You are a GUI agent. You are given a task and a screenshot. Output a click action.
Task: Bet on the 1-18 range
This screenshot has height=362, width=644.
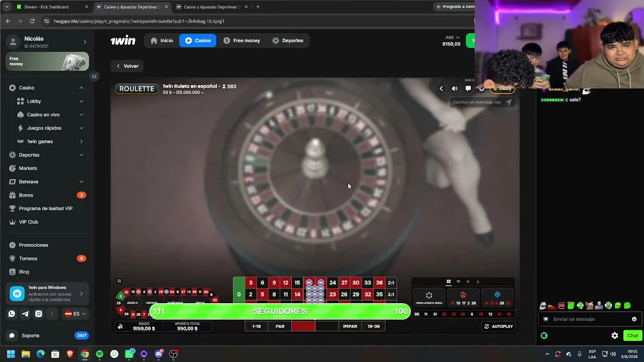pos(257,326)
